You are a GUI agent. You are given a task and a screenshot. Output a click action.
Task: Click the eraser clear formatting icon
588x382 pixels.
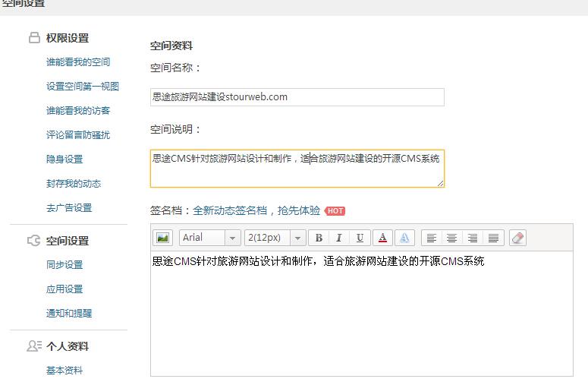click(x=517, y=238)
